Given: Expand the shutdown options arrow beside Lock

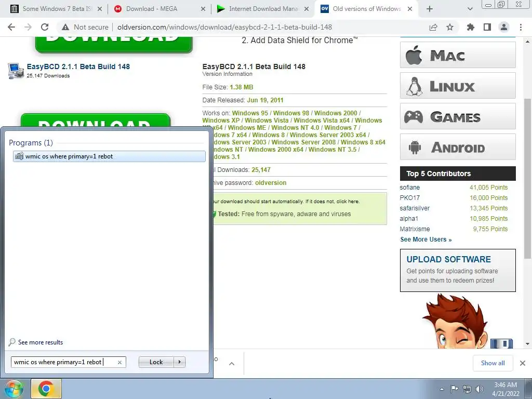Looking at the screenshot, I should pos(179,362).
